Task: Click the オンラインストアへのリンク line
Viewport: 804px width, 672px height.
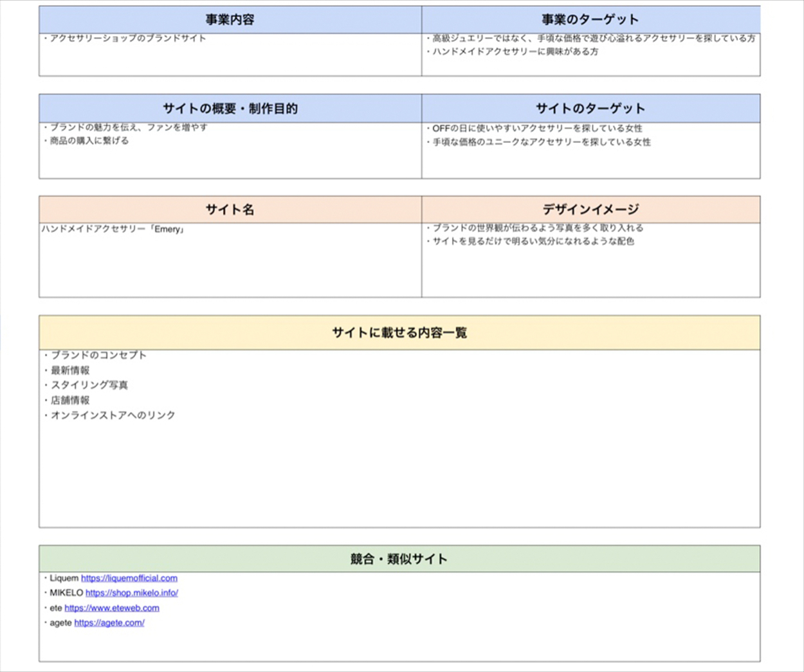Action: 113,415
